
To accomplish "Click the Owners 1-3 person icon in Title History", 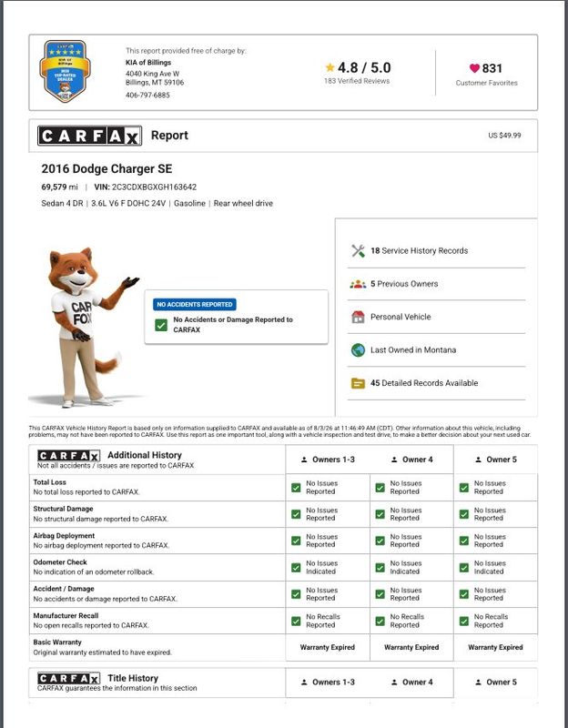I will point(304,682).
